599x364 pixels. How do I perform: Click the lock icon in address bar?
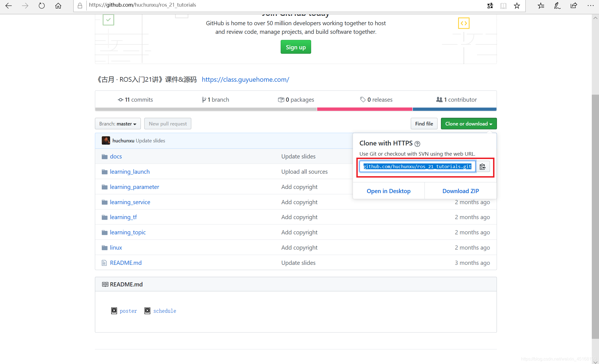80,6
